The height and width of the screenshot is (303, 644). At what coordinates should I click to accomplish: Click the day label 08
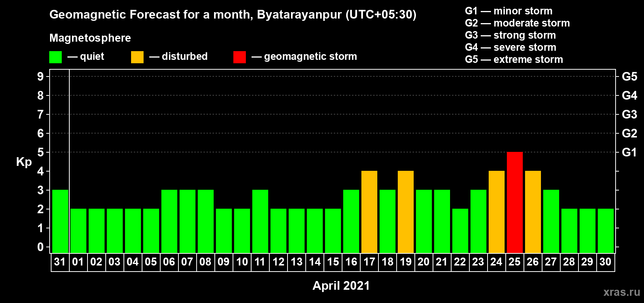(205, 262)
